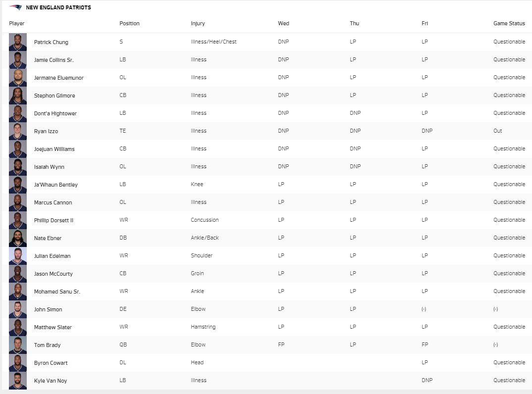Select Stephon Gilmore's headshot thumbnail

18,96
